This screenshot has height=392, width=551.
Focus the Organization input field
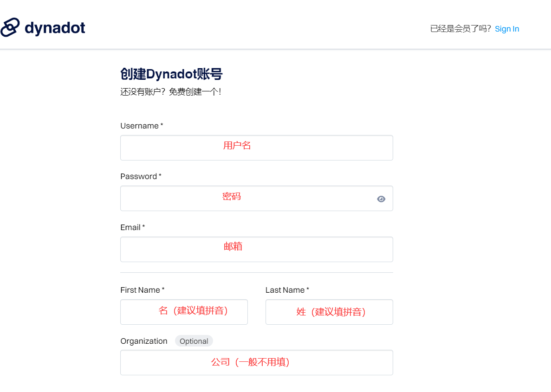257,362
